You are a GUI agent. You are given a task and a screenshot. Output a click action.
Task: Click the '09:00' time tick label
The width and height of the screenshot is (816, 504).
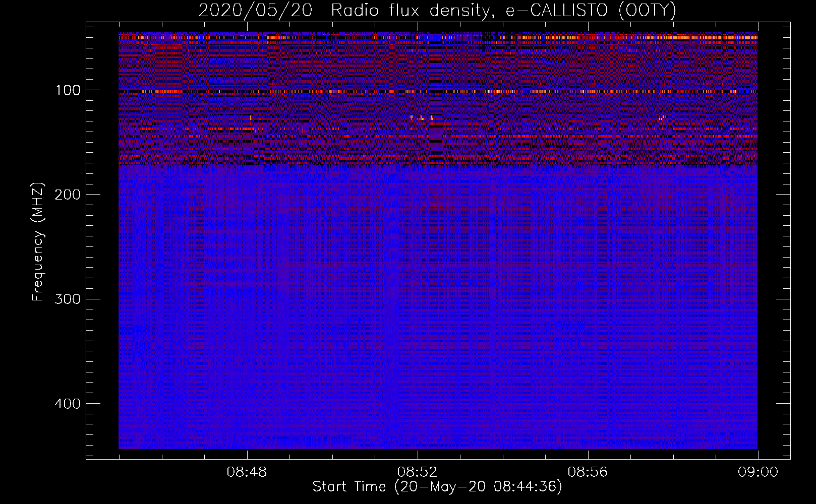758,472
